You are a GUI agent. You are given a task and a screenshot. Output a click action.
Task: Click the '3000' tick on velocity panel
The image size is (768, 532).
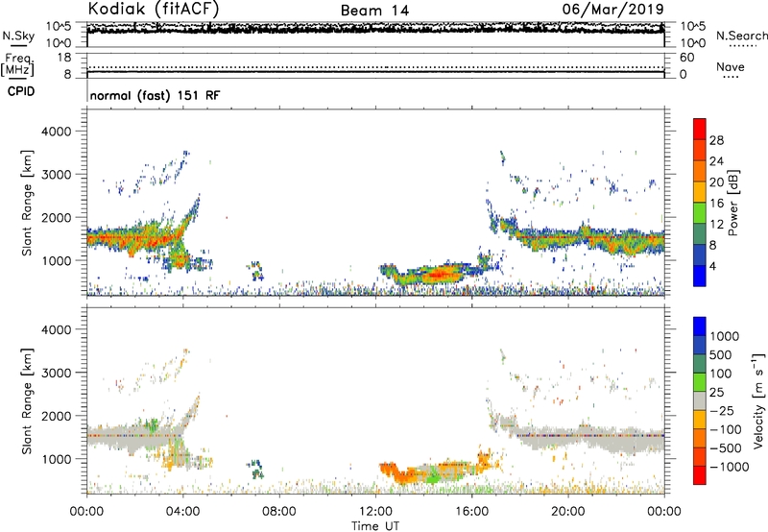(x=56, y=373)
